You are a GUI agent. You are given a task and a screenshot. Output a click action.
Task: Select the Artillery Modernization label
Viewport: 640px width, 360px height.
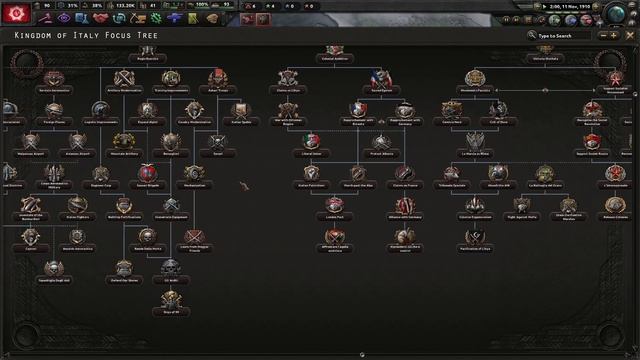[x=124, y=90]
